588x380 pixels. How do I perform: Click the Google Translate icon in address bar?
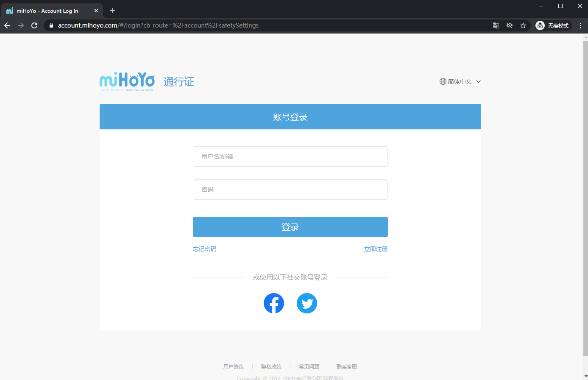tap(496, 25)
